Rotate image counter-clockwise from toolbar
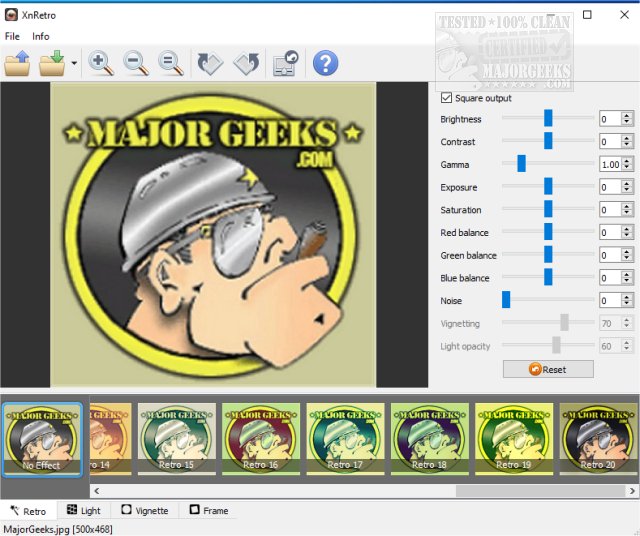Image resolution: width=640 pixels, height=536 pixels. pyautogui.click(x=246, y=63)
